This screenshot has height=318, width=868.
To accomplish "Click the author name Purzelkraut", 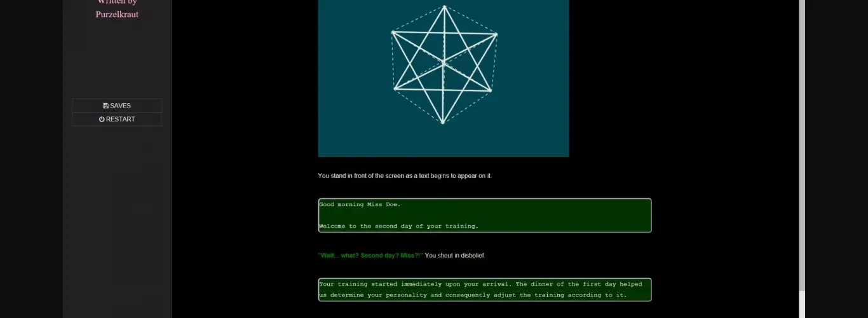I will coord(117,14).
